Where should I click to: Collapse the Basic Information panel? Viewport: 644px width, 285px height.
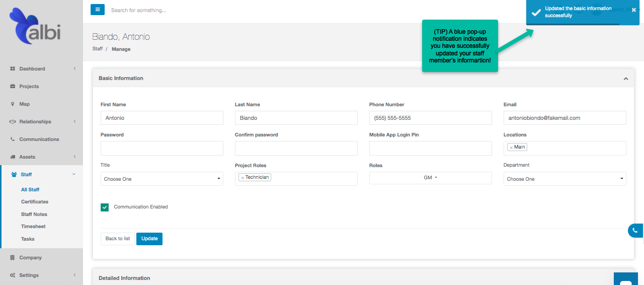(626, 79)
